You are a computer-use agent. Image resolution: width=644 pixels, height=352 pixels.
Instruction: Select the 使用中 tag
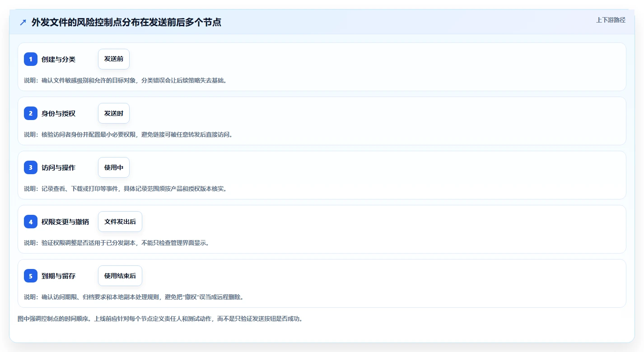[x=114, y=167]
